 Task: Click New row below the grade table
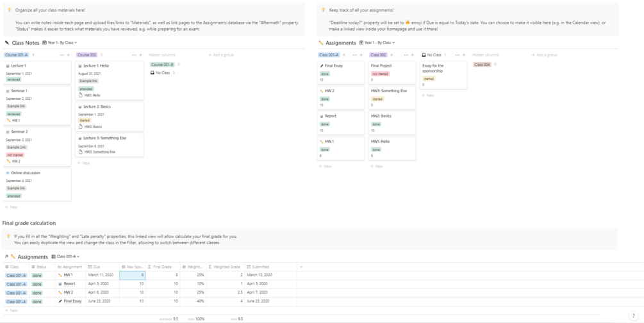pos(12,310)
